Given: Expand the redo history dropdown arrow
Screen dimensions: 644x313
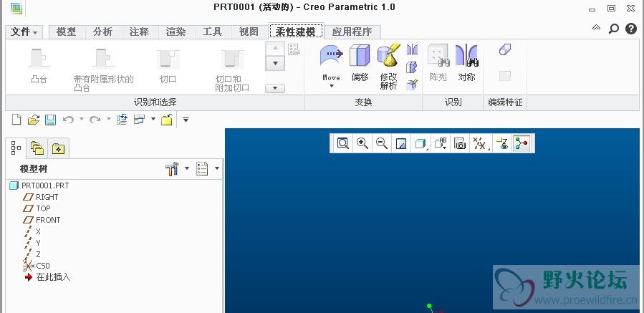Looking at the screenshot, I should [x=109, y=119].
